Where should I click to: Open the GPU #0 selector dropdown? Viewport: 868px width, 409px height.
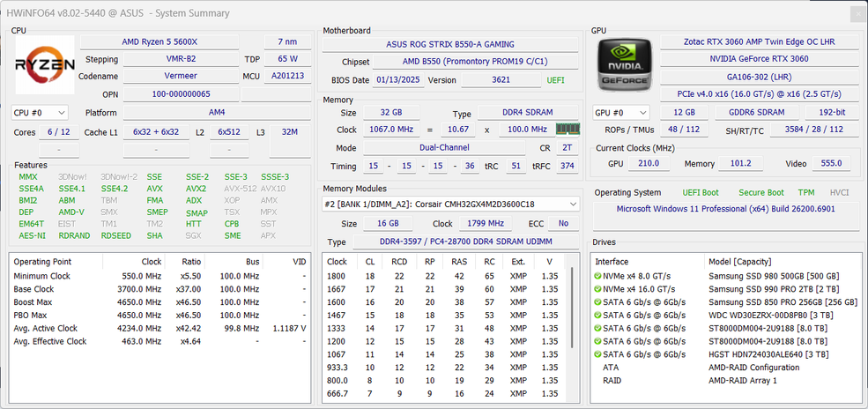point(622,113)
